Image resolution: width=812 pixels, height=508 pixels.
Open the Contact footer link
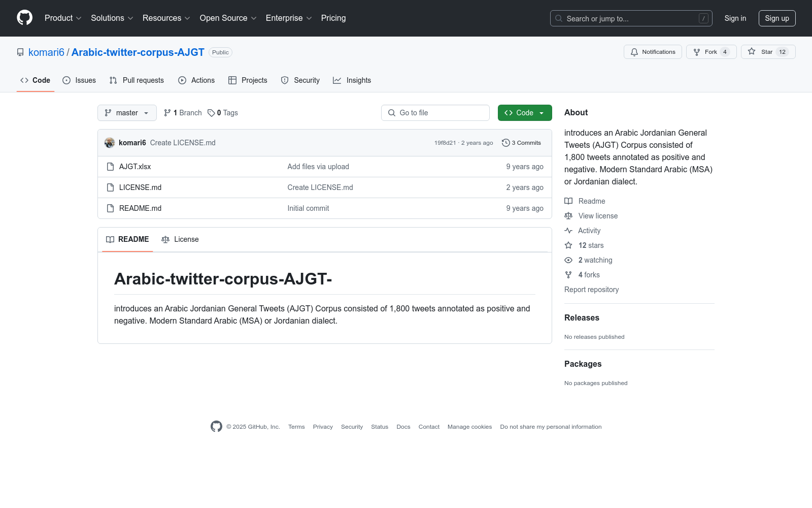[429, 427]
